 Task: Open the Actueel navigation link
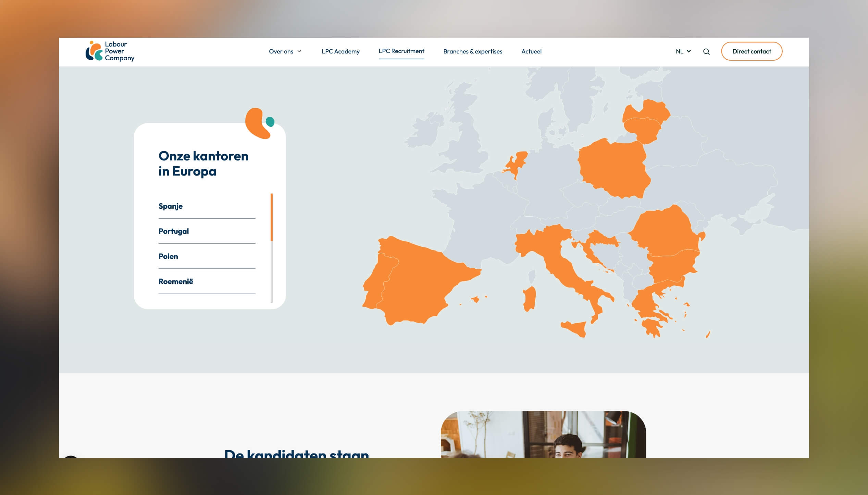(x=531, y=51)
